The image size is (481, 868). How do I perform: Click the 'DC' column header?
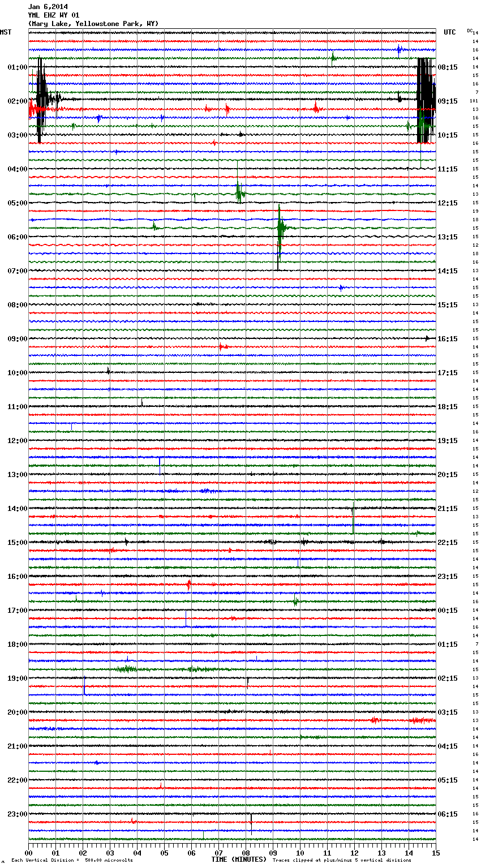(x=470, y=31)
